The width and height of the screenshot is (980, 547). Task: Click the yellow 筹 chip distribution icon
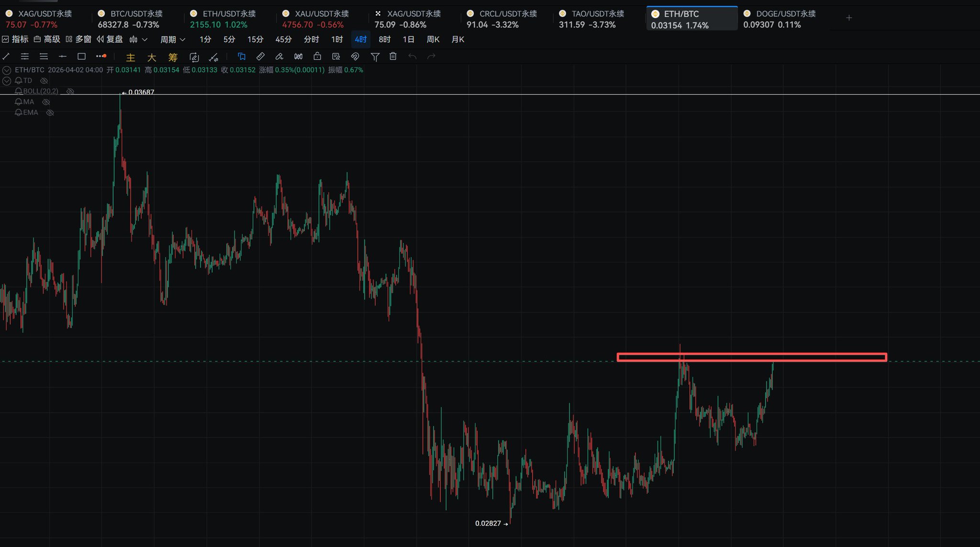coord(173,57)
